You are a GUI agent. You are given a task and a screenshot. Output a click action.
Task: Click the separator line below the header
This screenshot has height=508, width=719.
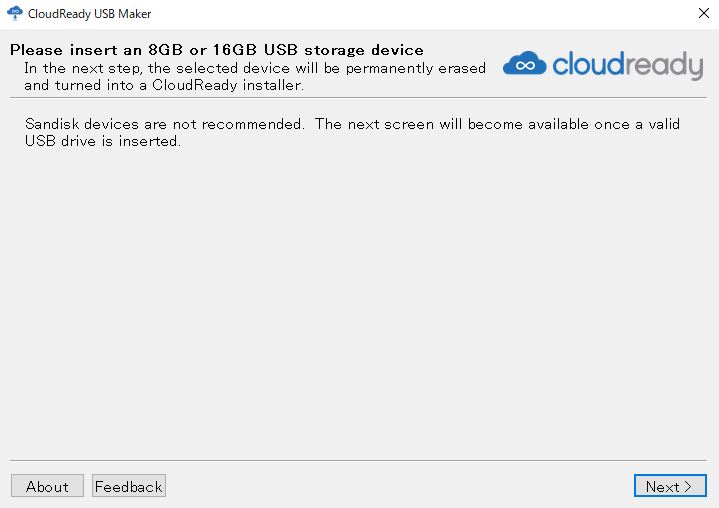pyautogui.click(x=359, y=97)
